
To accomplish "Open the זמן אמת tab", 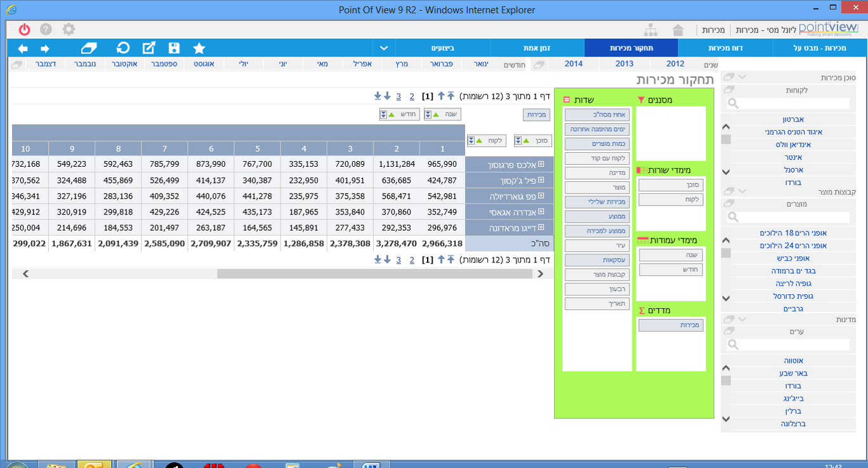I will 537,48.
